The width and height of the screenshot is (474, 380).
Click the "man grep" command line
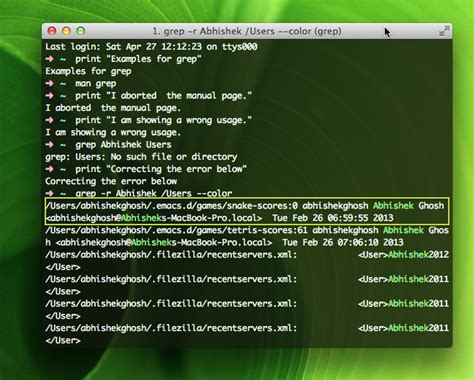(x=96, y=83)
